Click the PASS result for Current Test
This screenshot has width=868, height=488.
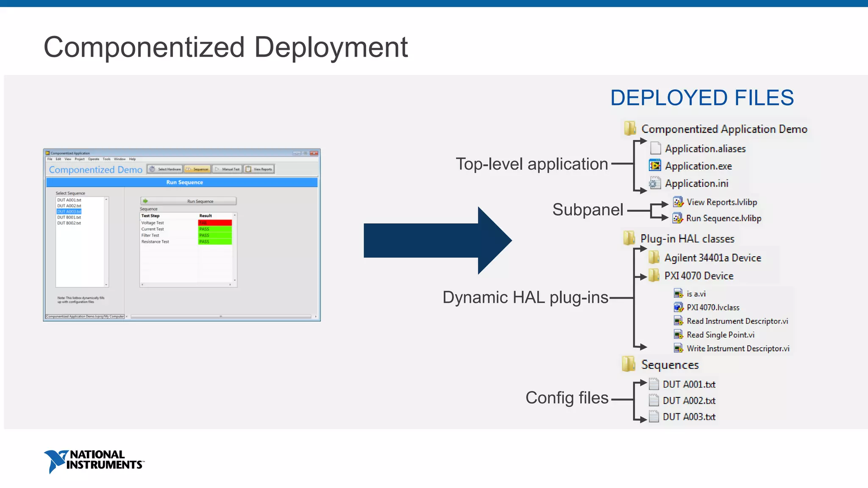215,229
